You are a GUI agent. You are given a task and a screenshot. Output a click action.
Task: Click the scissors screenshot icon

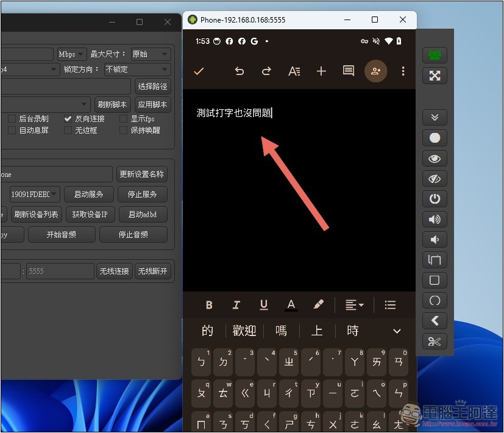pyautogui.click(x=435, y=342)
